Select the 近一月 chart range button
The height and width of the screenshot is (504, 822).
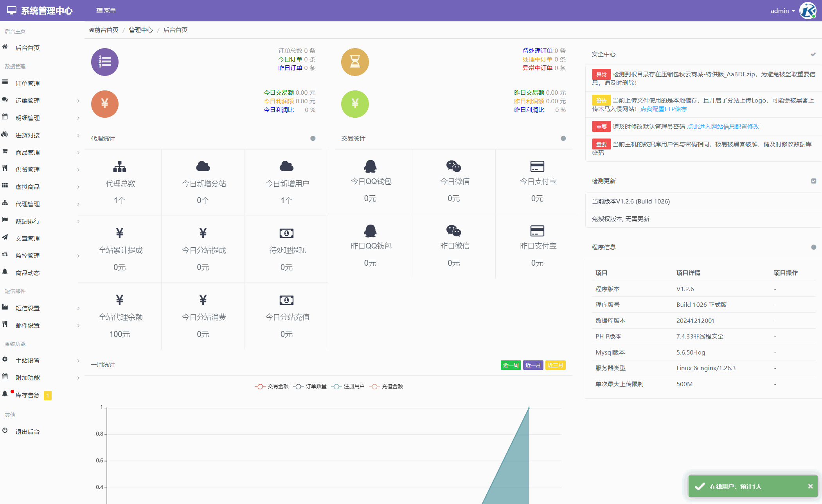coord(533,365)
